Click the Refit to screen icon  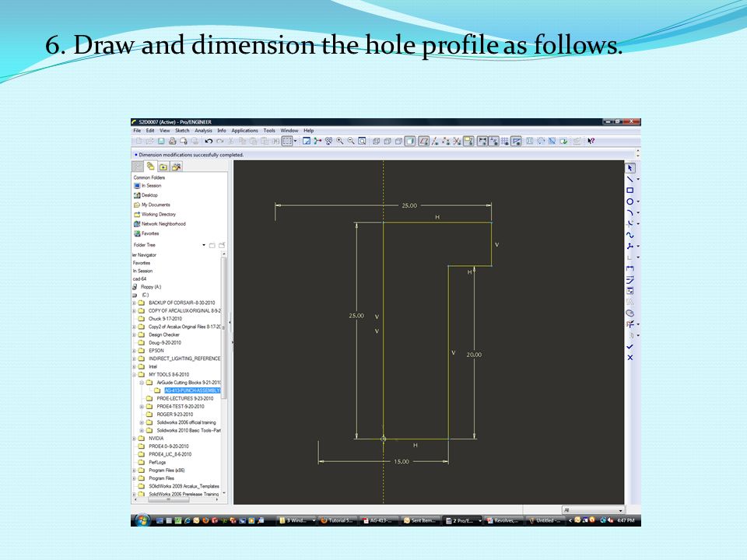362,141
